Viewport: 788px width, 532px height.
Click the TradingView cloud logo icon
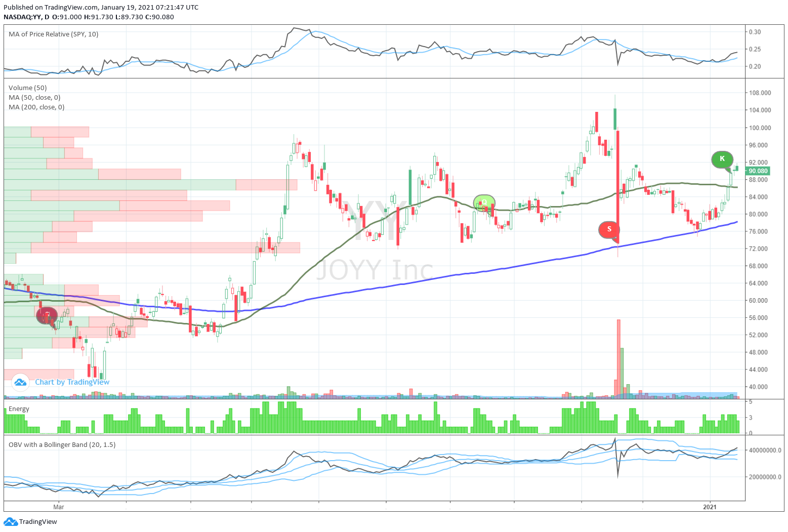pos(20,382)
